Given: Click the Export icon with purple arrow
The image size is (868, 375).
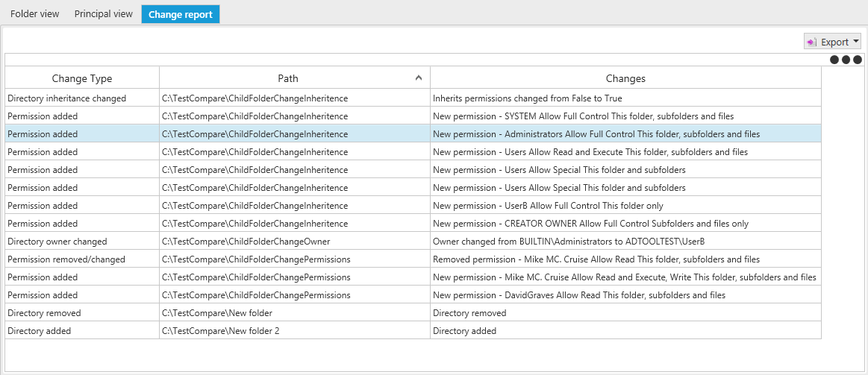Looking at the screenshot, I should 812,42.
